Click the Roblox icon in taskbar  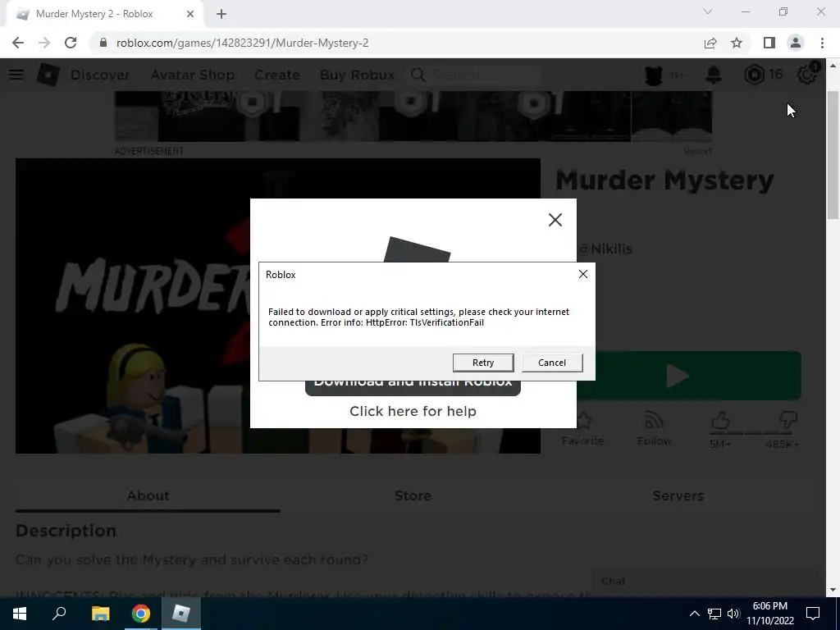coord(181,614)
